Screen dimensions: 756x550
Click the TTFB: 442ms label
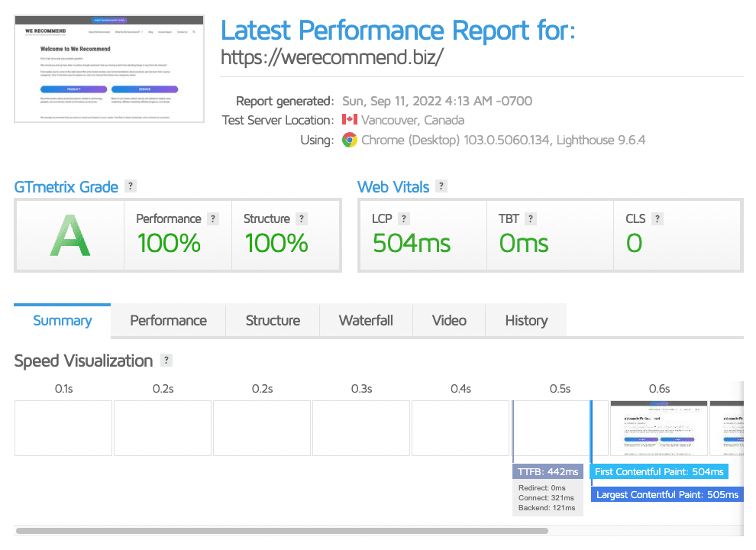pyautogui.click(x=548, y=472)
